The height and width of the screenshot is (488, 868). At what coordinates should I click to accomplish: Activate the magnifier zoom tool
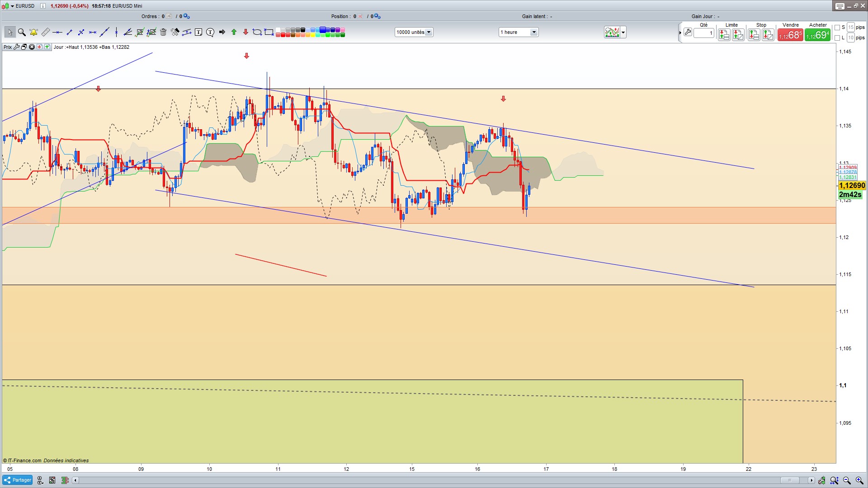pyautogui.click(x=22, y=32)
